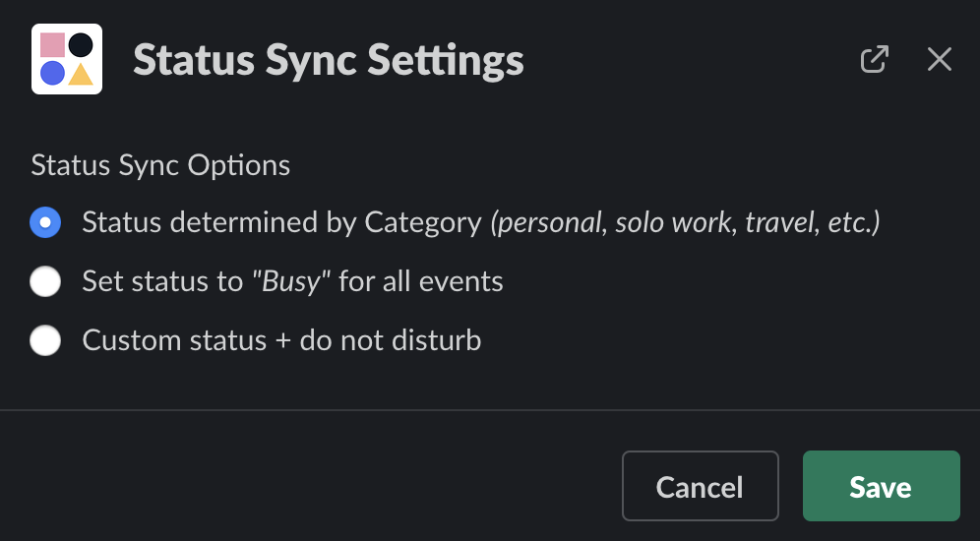The width and height of the screenshot is (980, 541).
Task: Choose the Set status to "Busy" radio button
Action: pyautogui.click(x=45, y=282)
